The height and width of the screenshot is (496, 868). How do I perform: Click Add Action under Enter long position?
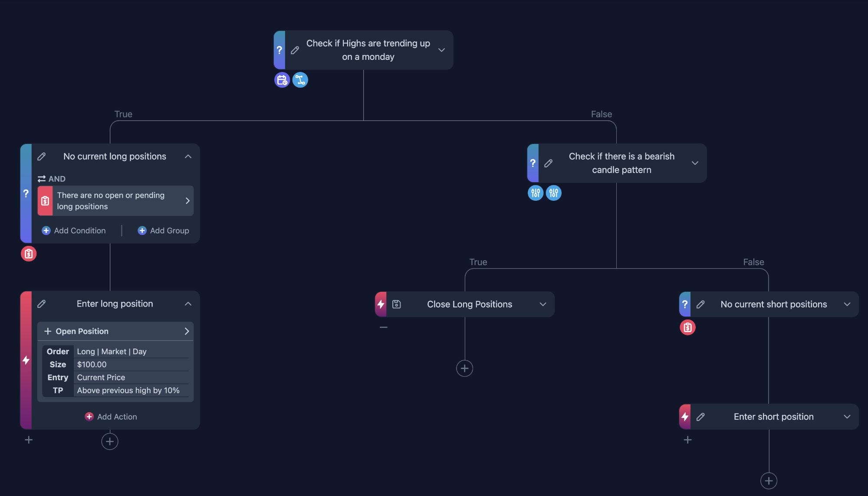pyautogui.click(x=111, y=417)
